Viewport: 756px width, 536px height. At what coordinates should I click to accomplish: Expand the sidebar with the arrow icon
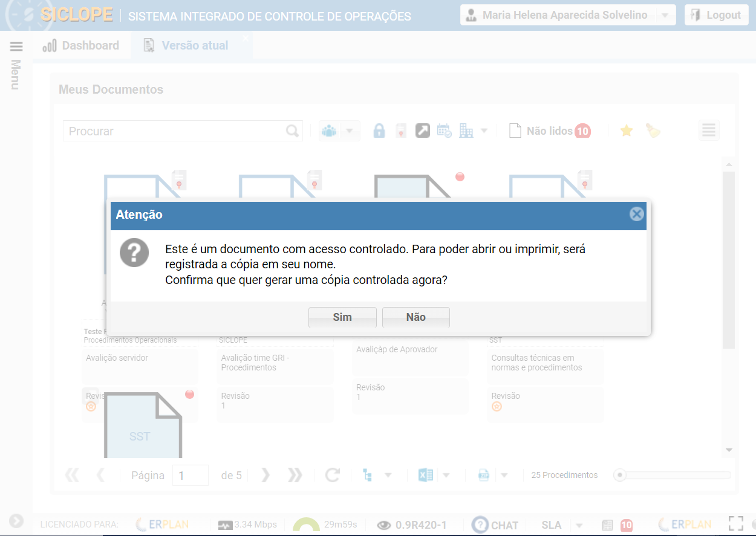coord(16,520)
